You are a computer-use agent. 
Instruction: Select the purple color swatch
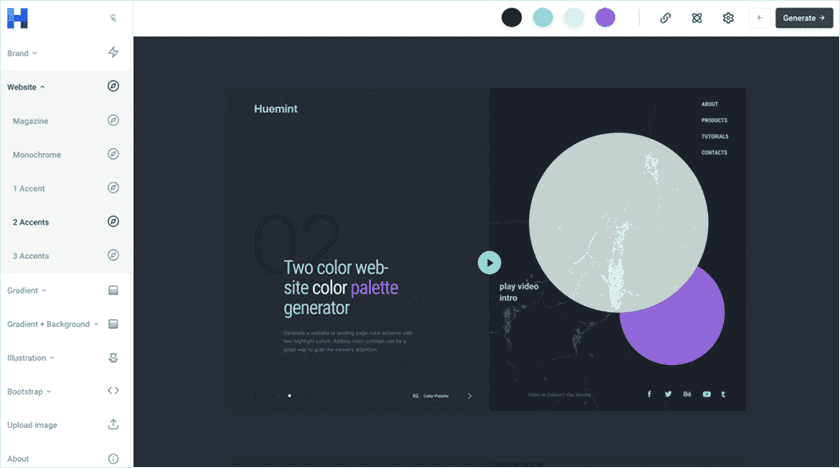[605, 18]
